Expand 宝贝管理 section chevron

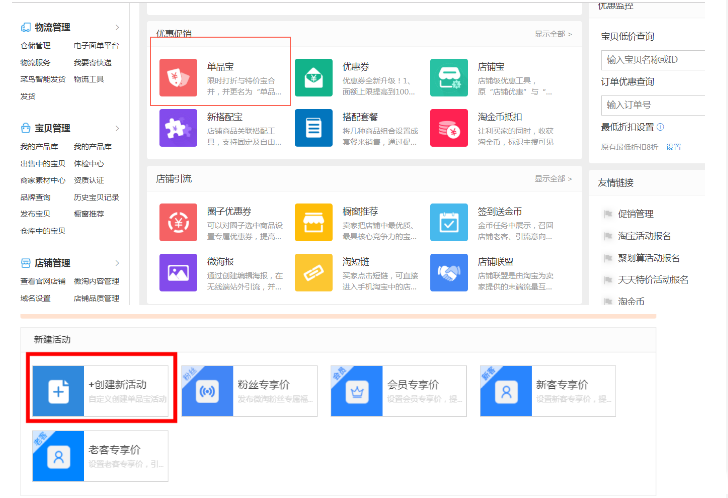point(117,128)
